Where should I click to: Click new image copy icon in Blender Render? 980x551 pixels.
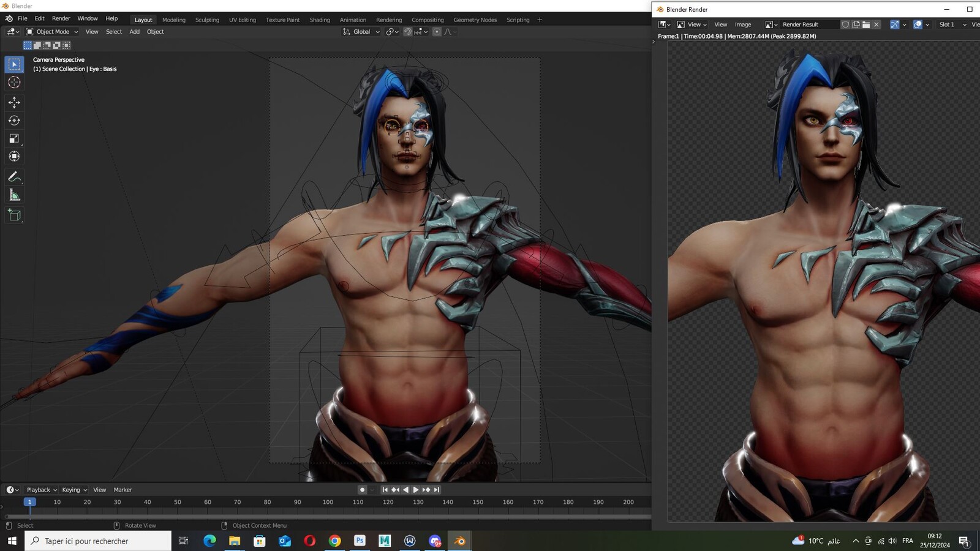coord(856,24)
